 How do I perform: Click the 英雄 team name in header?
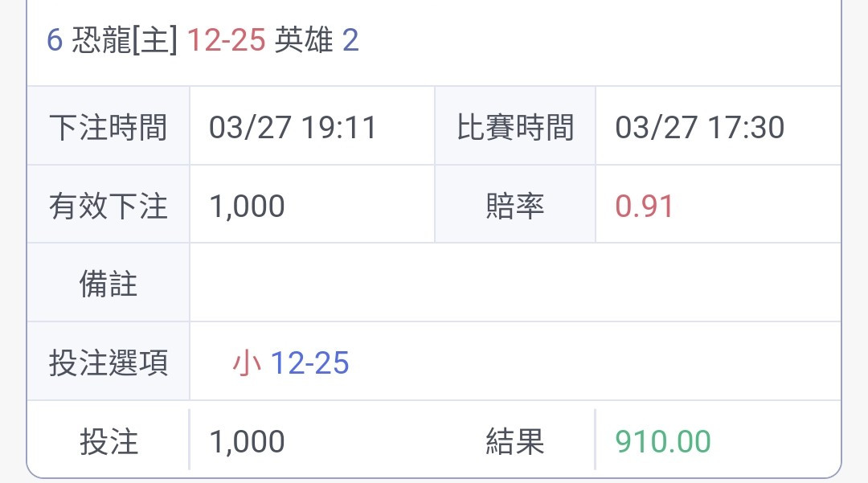(303, 40)
